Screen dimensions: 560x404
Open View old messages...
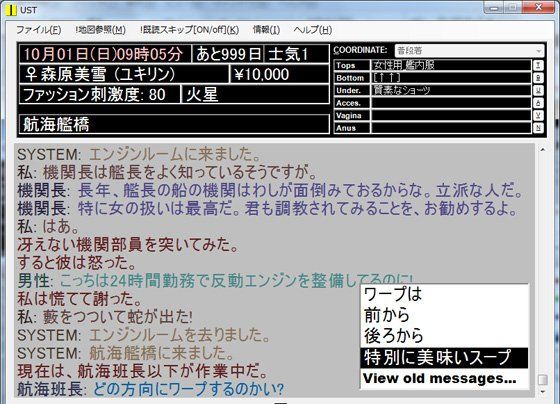tap(444, 379)
